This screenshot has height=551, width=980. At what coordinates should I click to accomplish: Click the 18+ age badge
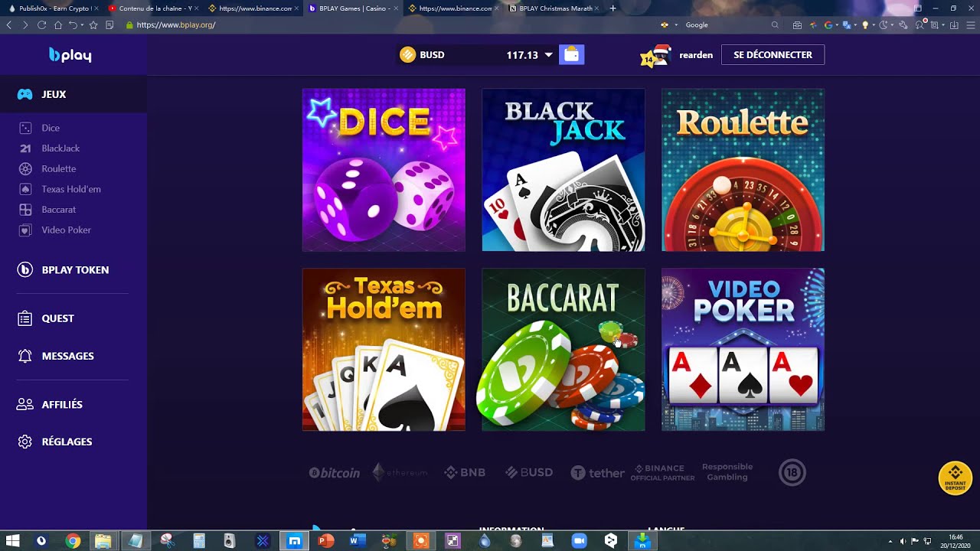[x=792, y=473]
